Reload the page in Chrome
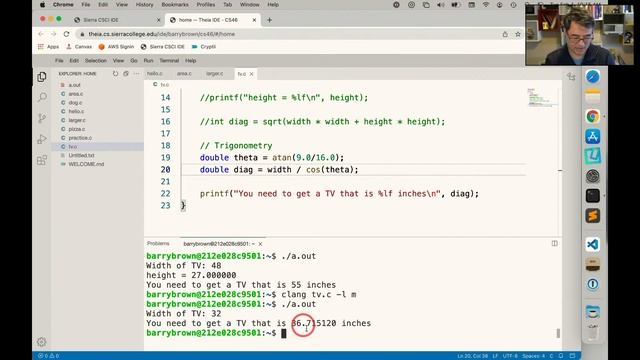The width and height of the screenshot is (640, 360). click(x=67, y=34)
